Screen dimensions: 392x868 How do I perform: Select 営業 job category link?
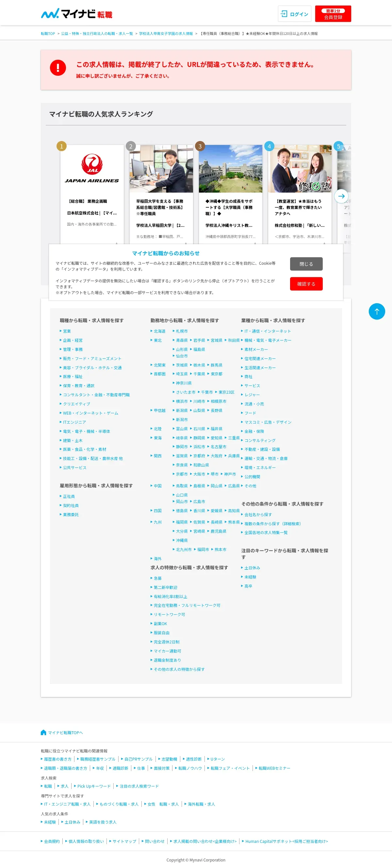[67, 331]
